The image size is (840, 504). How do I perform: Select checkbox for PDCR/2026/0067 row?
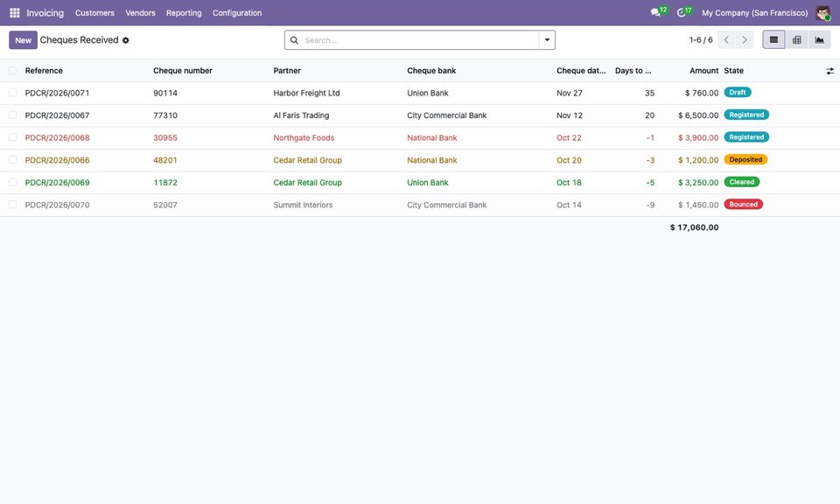13,115
